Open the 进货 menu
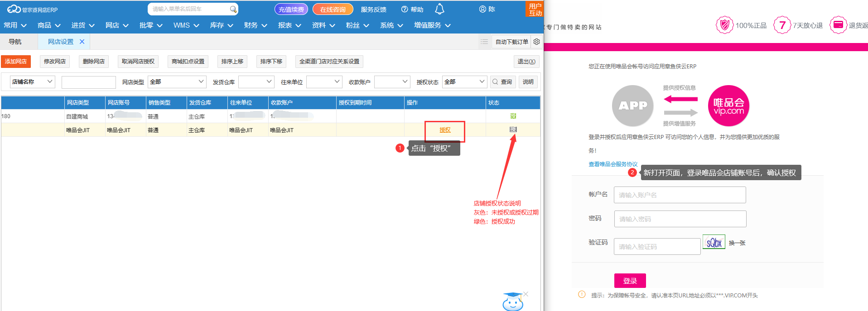Image resolution: width=868 pixels, height=311 pixels. (83, 25)
